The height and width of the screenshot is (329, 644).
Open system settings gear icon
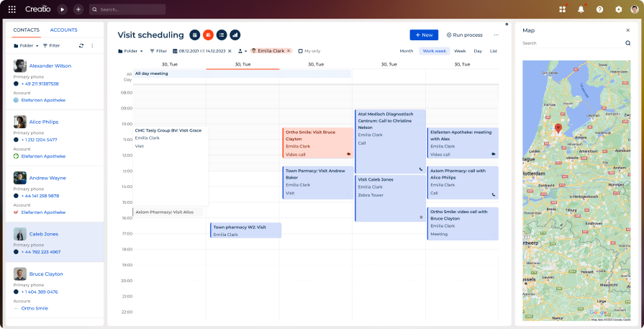pyautogui.click(x=619, y=9)
